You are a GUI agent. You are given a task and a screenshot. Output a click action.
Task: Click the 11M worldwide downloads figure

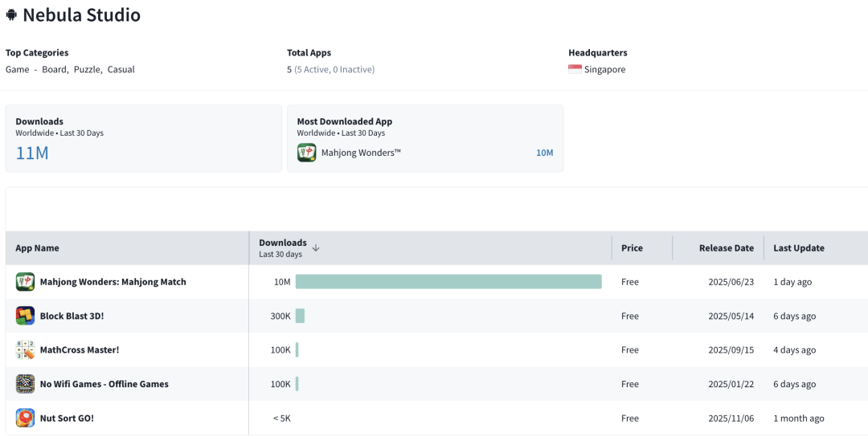coord(32,153)
